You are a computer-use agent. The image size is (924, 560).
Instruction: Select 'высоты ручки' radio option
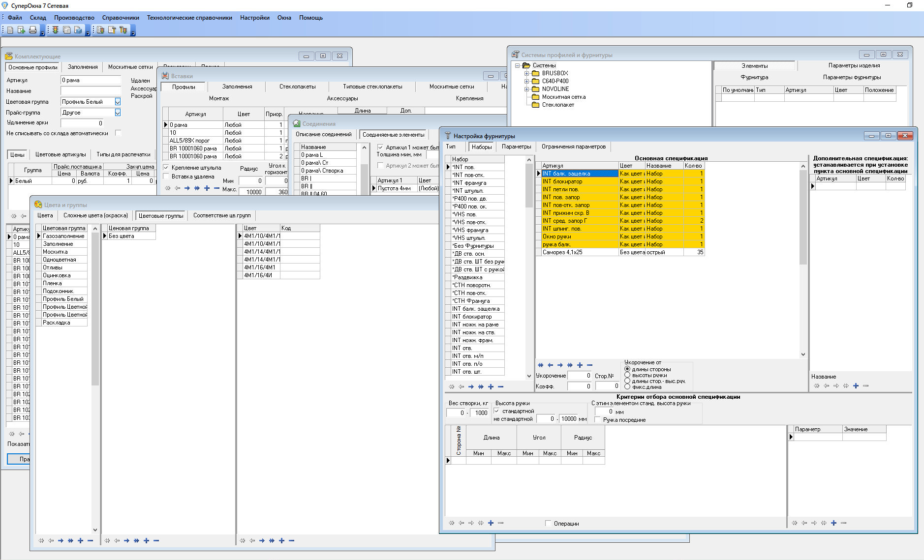coord(627,375)
